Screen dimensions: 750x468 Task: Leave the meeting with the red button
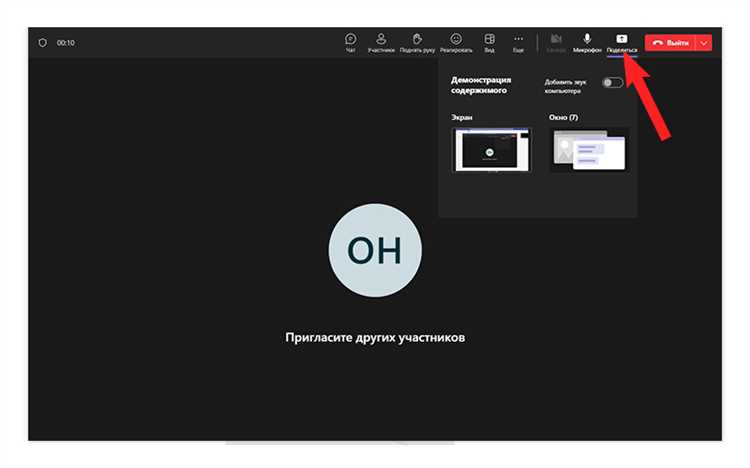[x=670, y=43]
